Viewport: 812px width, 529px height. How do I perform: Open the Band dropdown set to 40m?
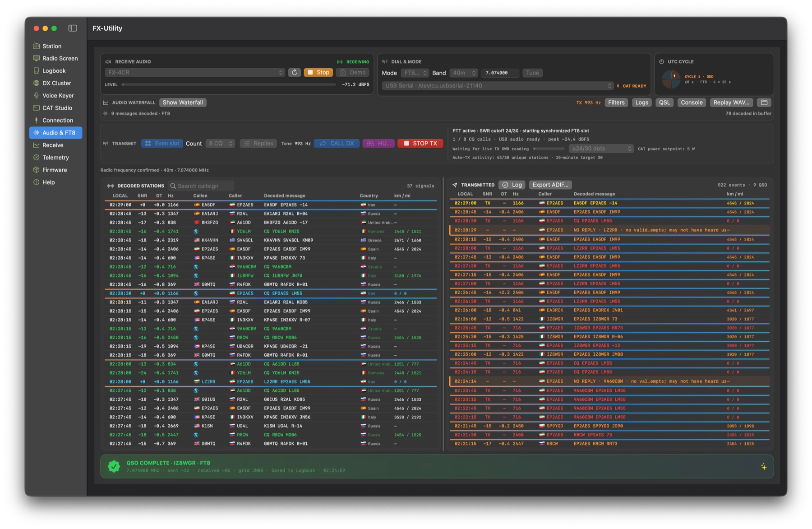(464, 73)
